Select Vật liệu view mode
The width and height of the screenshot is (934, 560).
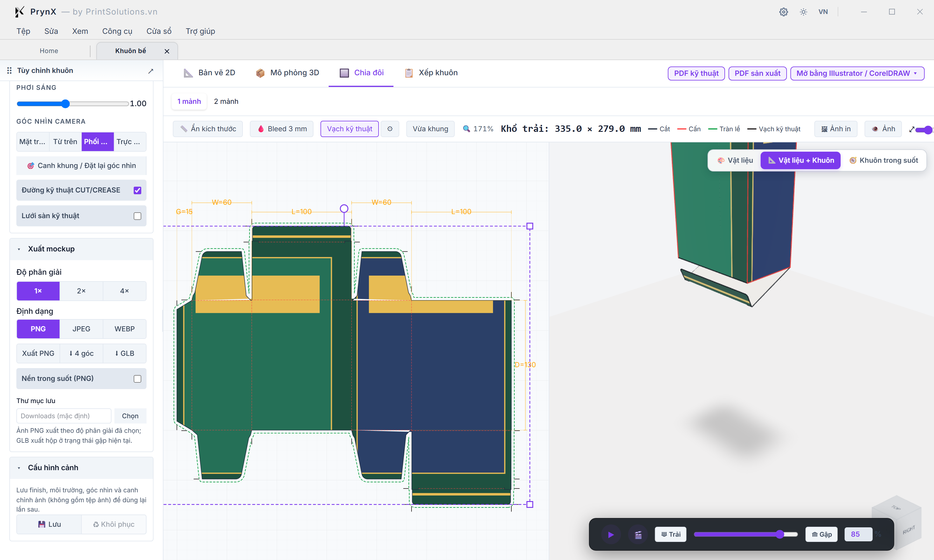735,160
